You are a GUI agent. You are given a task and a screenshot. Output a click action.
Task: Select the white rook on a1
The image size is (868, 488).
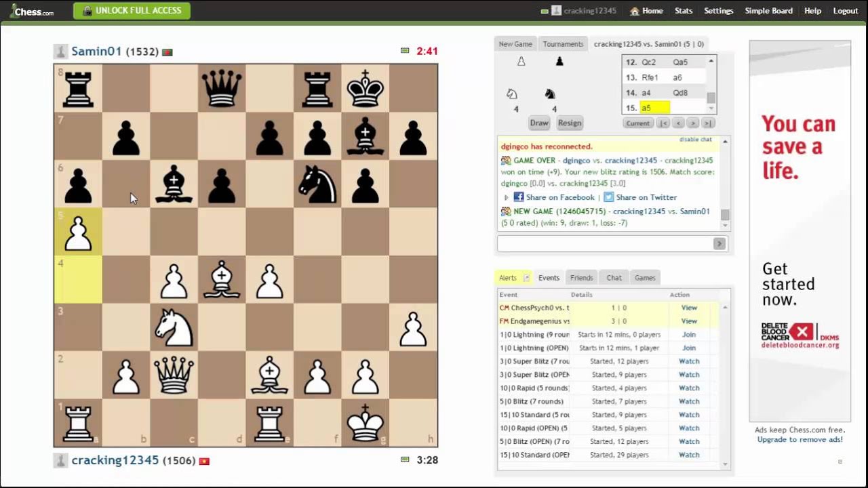[78, 424]
